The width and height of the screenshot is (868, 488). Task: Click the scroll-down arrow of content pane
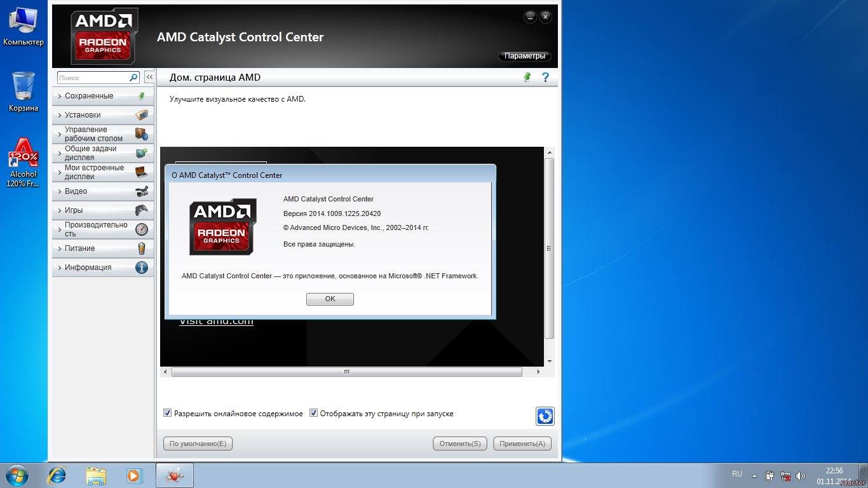pyautogui.click(x=549, y=362)
